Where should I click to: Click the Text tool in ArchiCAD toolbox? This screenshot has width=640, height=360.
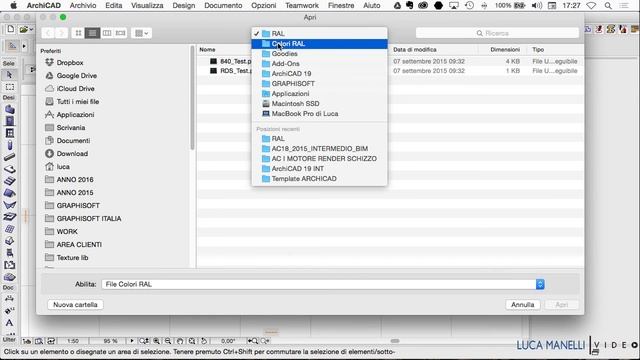coord(9,323)
